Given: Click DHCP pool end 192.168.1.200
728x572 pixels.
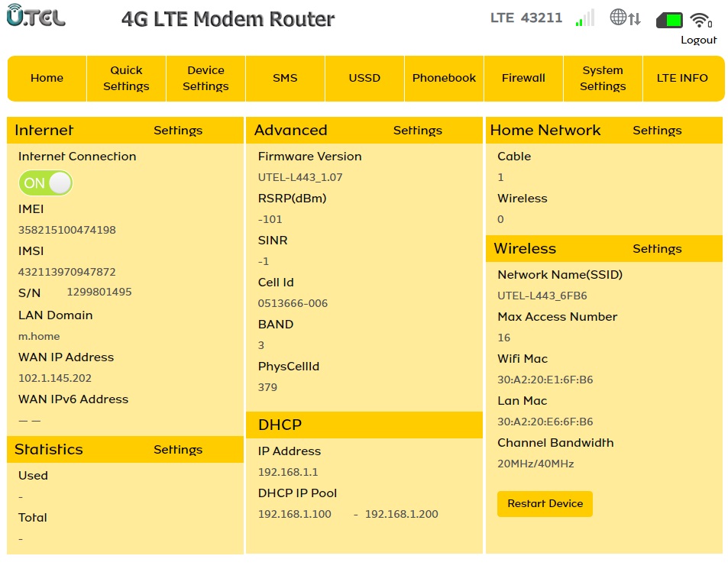Looking at the screenshot, I should click(402, 514).
